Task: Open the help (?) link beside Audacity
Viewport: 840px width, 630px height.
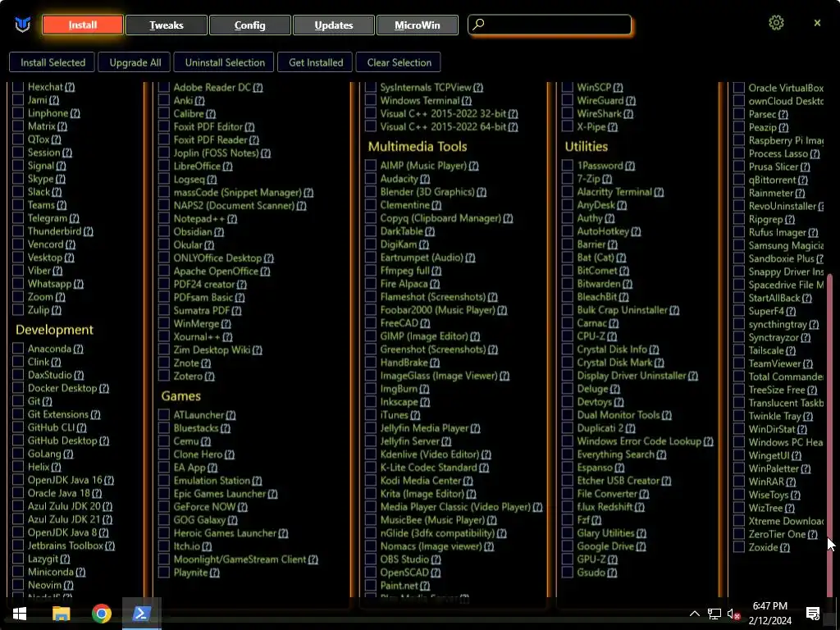Action: point(425,179)
